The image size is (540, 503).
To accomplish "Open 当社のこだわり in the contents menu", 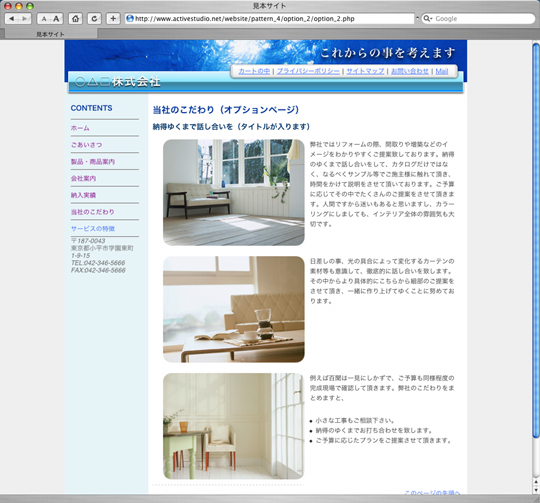I will click(x=93, y=212).
